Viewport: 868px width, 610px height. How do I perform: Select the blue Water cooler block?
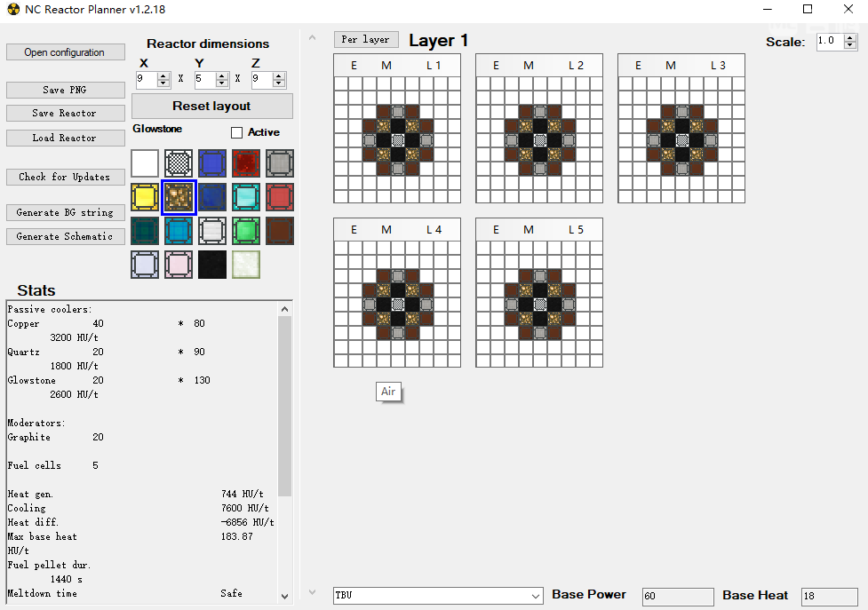212,163
